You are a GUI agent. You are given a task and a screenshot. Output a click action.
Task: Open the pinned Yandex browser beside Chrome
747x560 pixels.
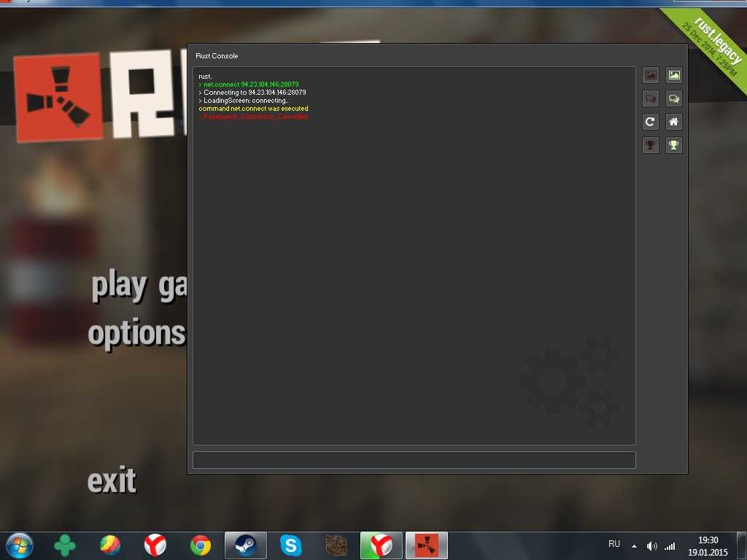pos(155,545)
